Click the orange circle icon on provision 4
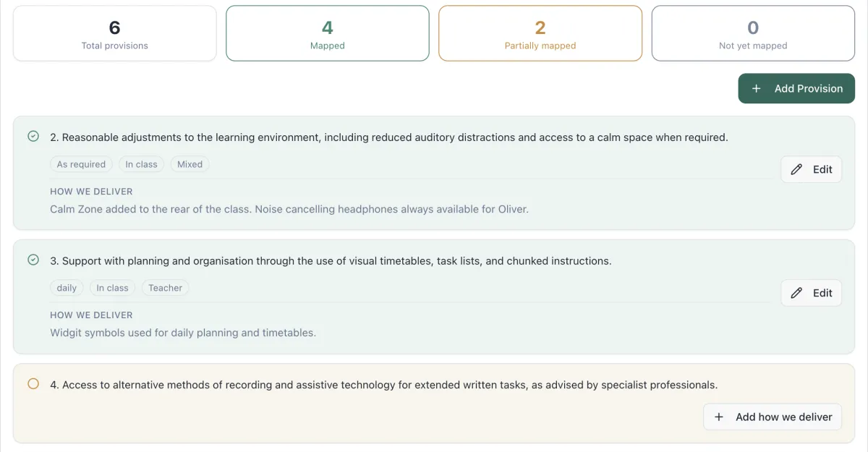The image size is (868, 452). [x=33, y=384]
